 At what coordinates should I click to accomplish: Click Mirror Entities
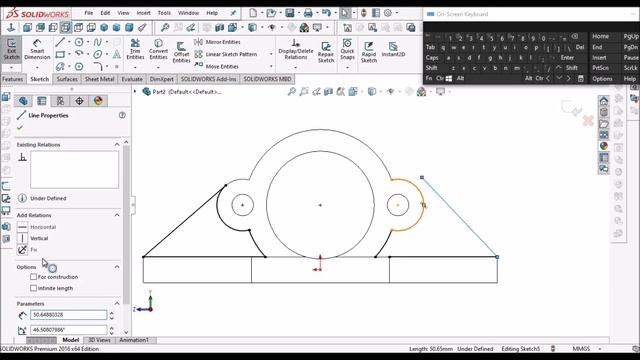(218, 42)
